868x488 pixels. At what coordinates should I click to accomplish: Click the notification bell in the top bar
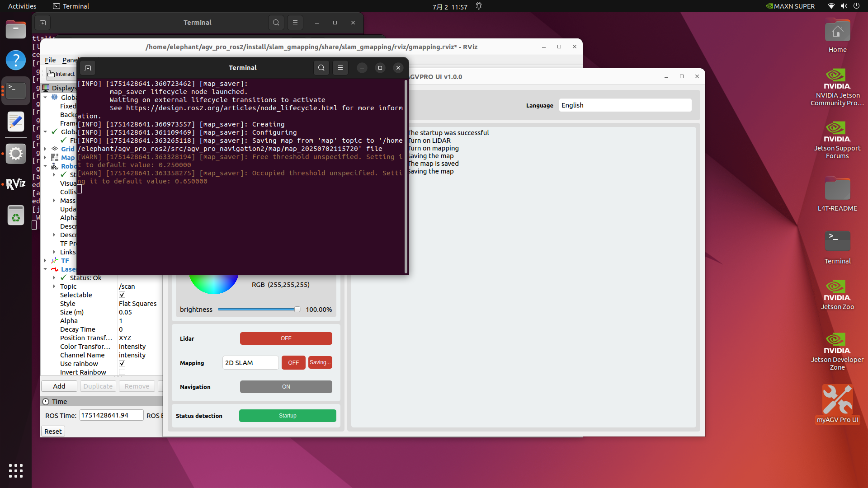pyautogui.click(x=479, y=6)
